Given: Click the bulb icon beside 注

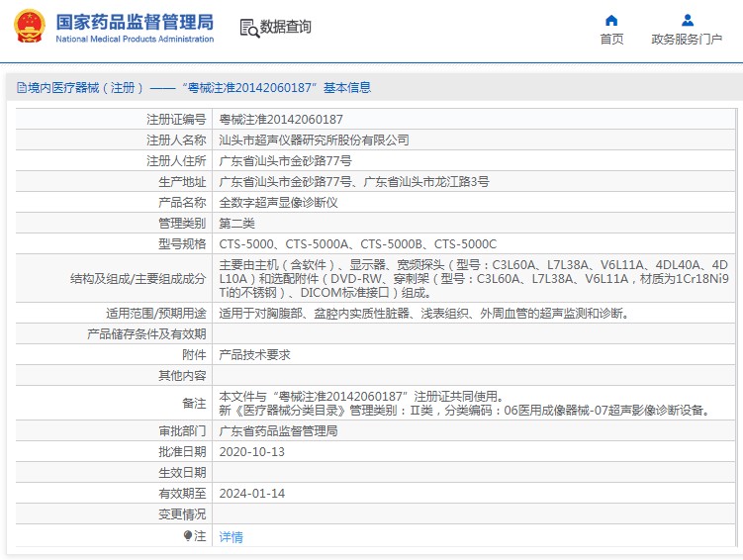Looking at the screenshot, I should click(188, 536).
